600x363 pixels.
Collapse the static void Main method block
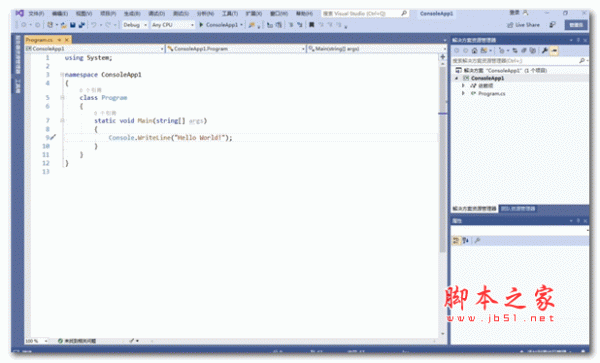pos(62,120)
